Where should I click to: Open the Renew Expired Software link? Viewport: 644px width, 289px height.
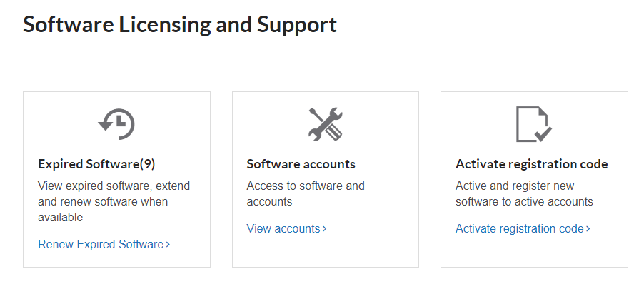pos(101,244)
